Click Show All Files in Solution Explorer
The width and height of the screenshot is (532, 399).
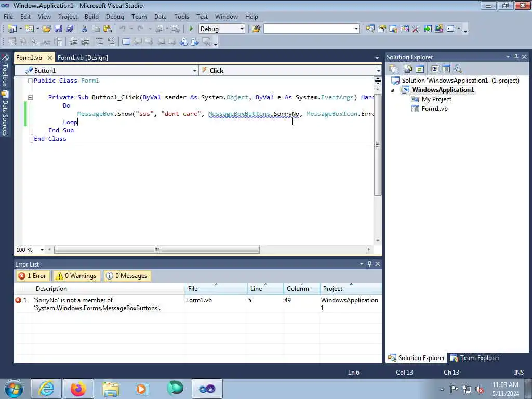tap(408, 69)
